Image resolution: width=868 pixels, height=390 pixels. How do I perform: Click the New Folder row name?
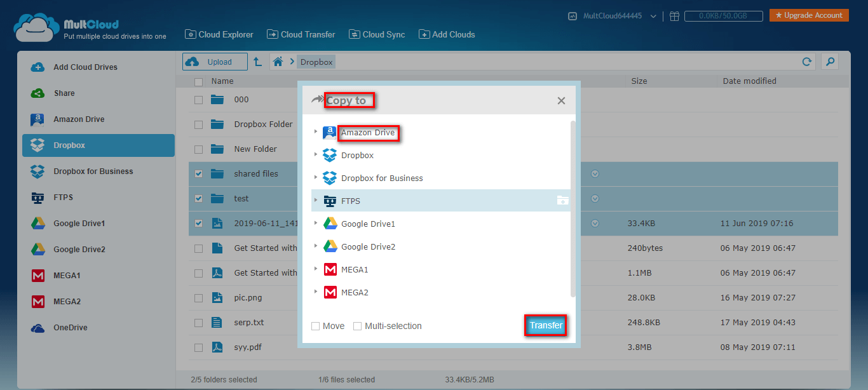[x=255, y=149]
